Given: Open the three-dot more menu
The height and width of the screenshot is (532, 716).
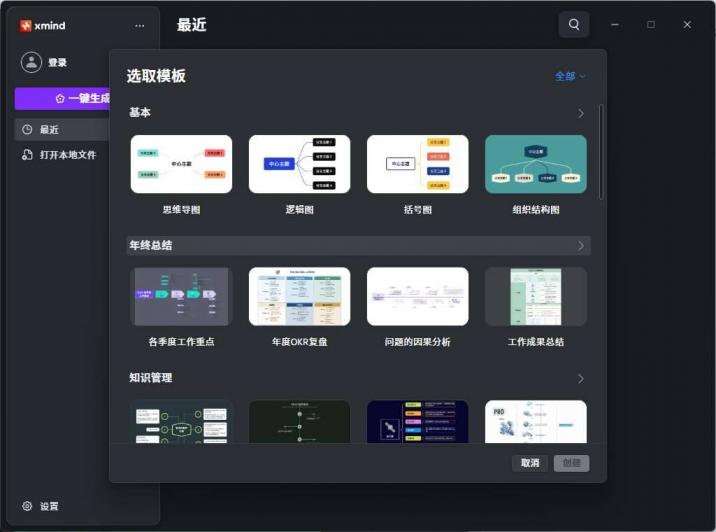Looking at the screenshot, I should [x=140, y=26].
